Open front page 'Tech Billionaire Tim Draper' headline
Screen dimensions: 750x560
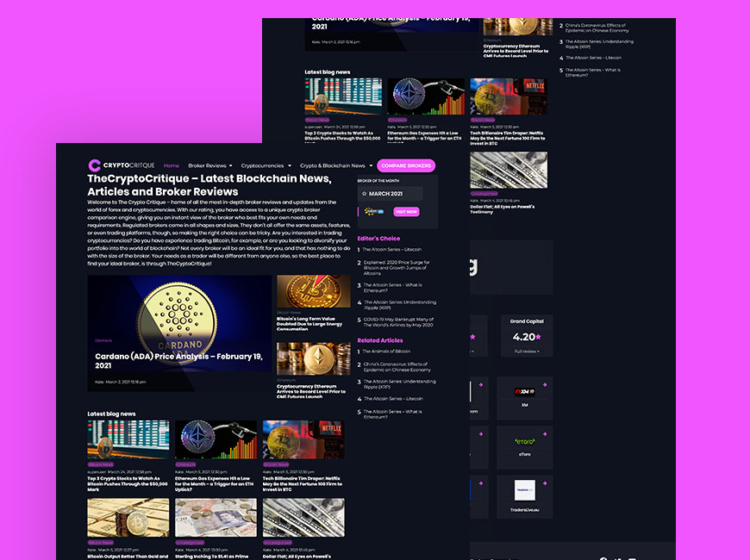(303, 484)
